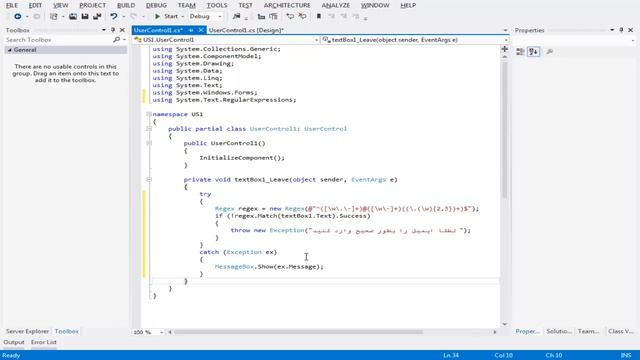Viewport: 640px width, 360px height.
Task: Open the FILE menu
Action: pyautogui.click(x=12, y=5)
